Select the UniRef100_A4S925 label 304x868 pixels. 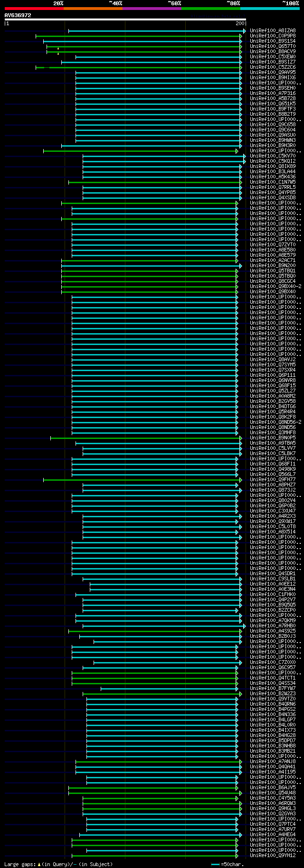273,631
